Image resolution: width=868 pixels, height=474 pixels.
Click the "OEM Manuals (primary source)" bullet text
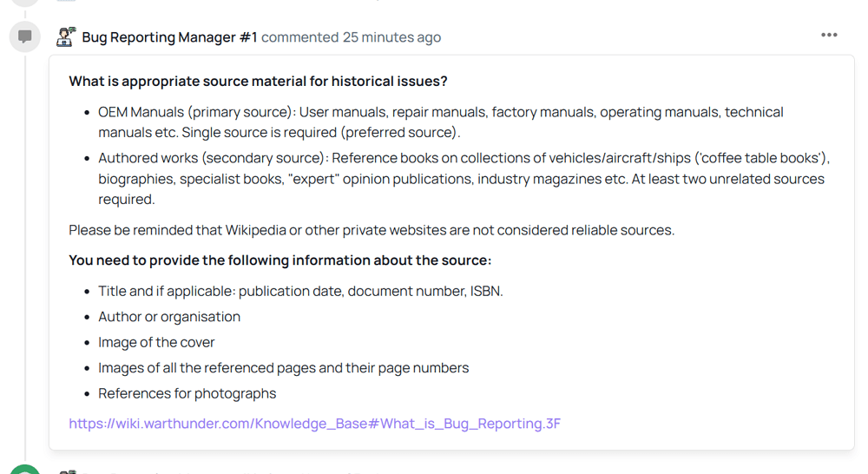click(196, 112)
